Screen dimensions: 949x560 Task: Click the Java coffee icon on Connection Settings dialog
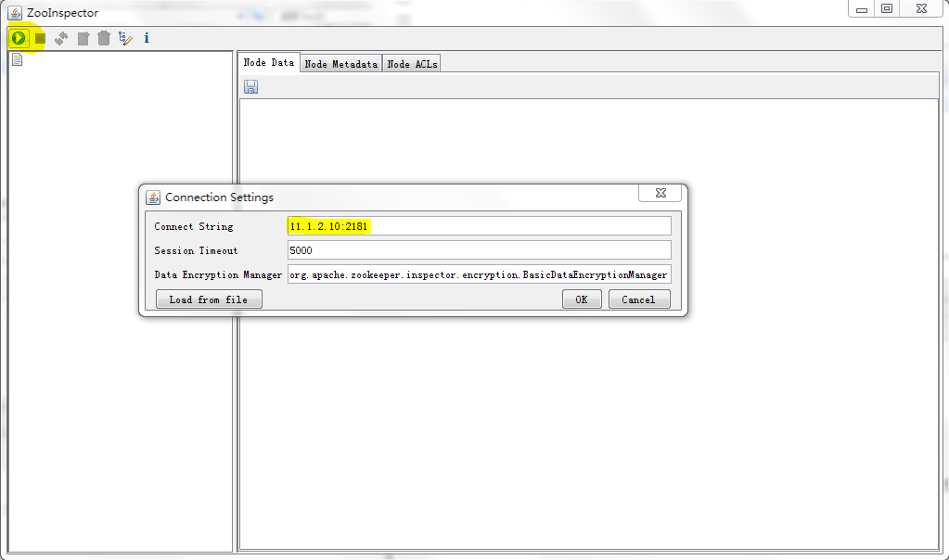click(x=153, y=197)
